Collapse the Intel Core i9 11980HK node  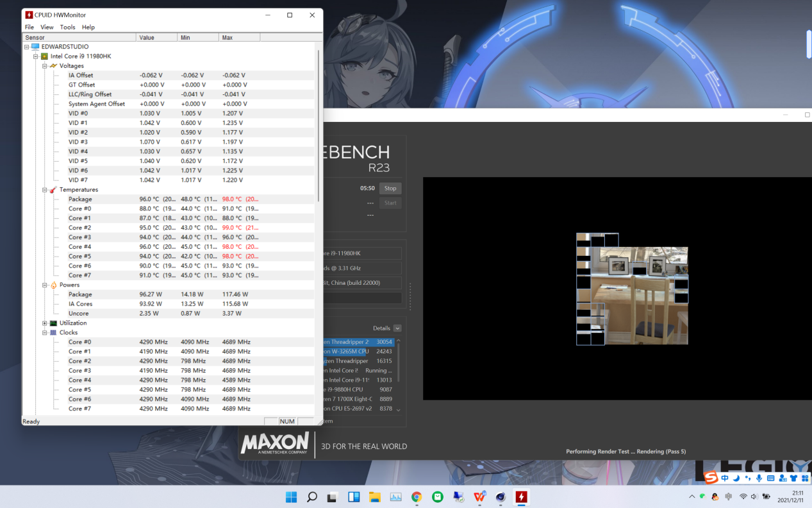click(x=35, y=56)
